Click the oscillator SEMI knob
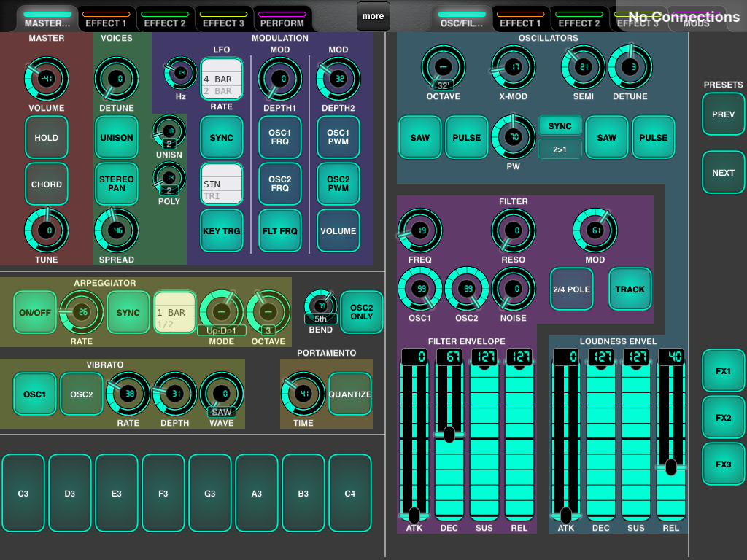 [x=583, y=67]
